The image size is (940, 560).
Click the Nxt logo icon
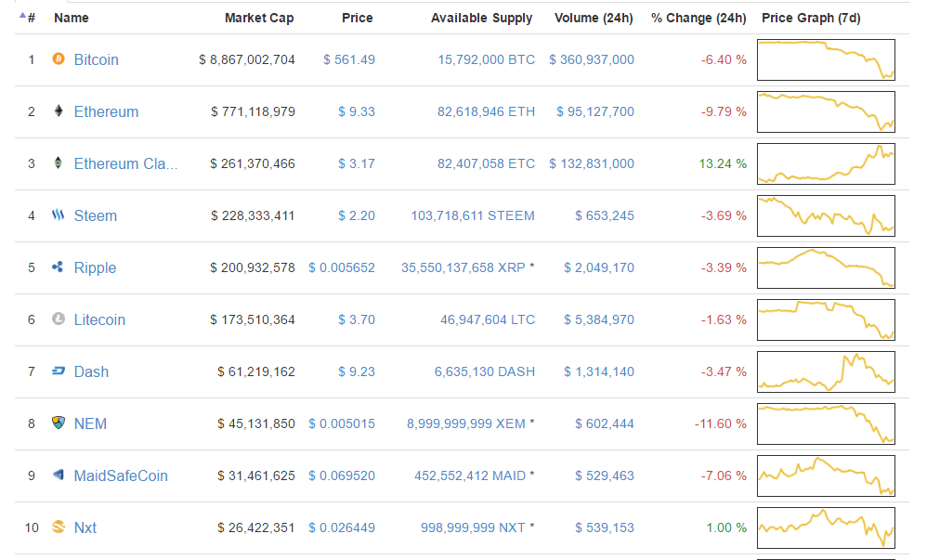pyautogui.click(x=59, y=527)
